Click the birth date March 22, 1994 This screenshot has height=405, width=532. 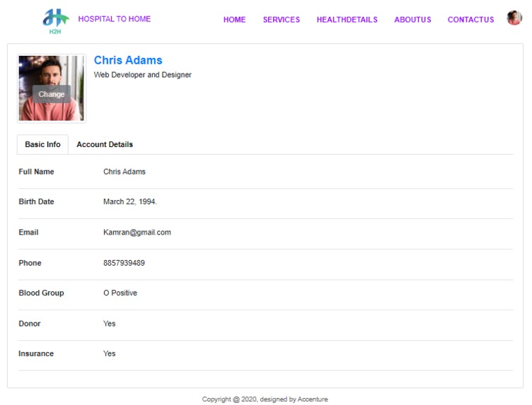click(x=130, y=201)
